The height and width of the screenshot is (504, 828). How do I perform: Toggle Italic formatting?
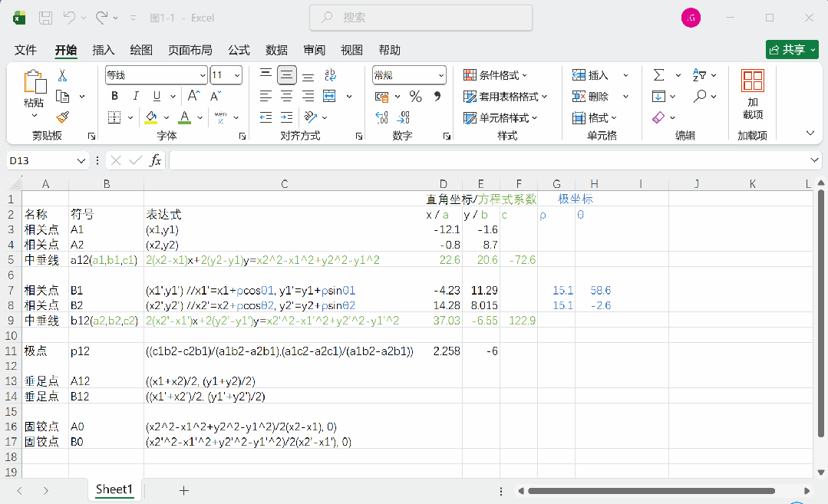pyautogui.click(x=136, y=96)
